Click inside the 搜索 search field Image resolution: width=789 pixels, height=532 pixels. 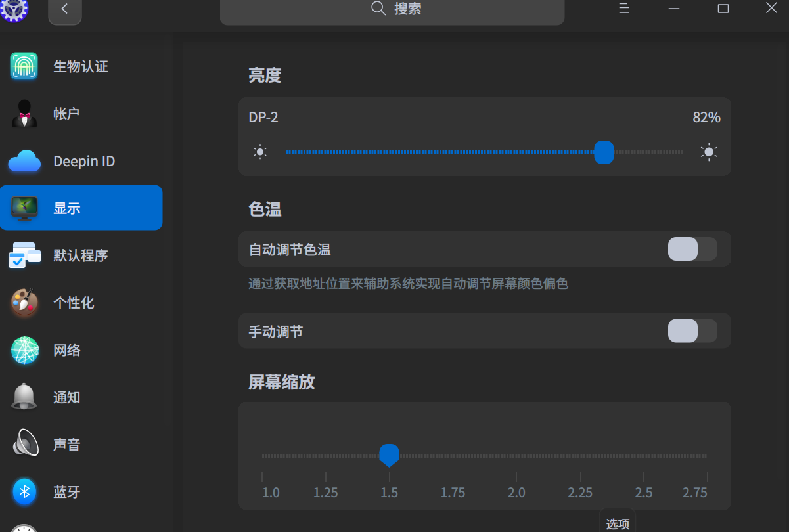coord(392,9)
